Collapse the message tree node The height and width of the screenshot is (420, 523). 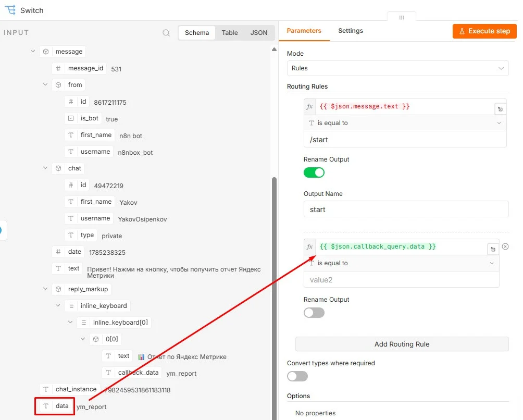[33, 51]
